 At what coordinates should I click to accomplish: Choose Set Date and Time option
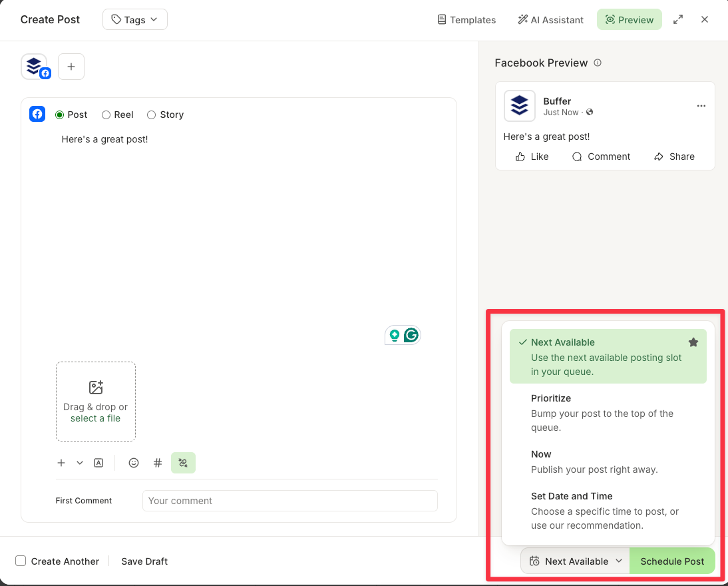coord(608,510)
